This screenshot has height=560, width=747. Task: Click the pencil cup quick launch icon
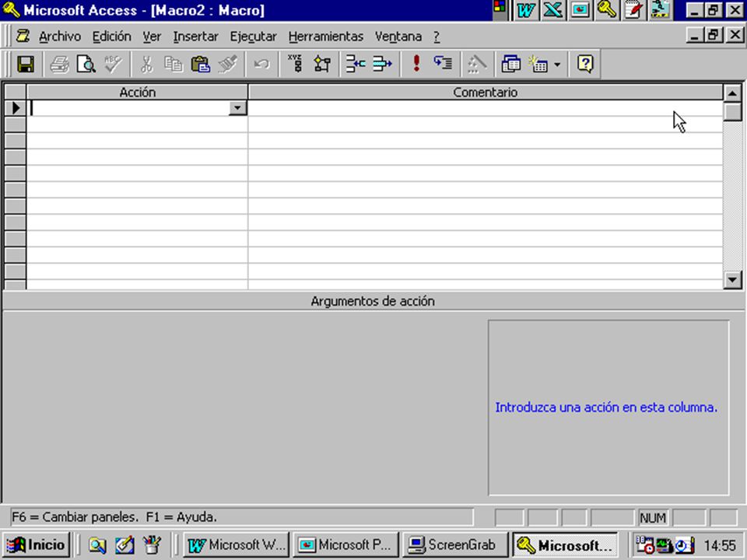(152, 544)
